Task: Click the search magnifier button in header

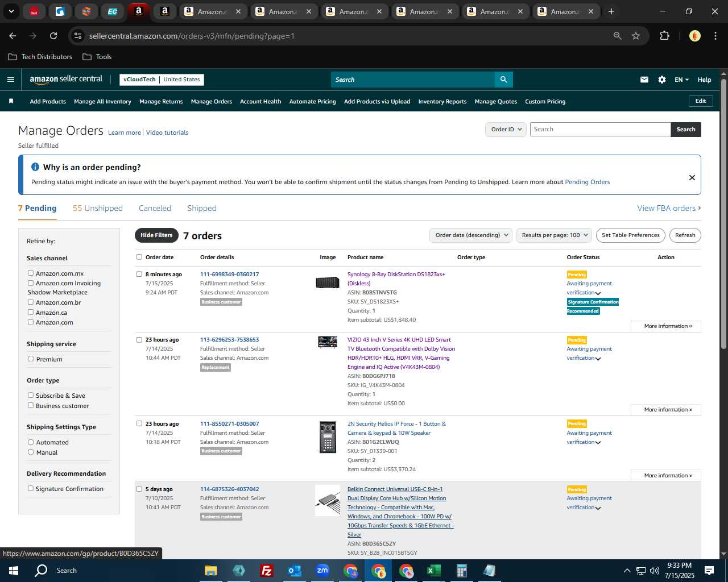Action: click(x=503, y=80)
